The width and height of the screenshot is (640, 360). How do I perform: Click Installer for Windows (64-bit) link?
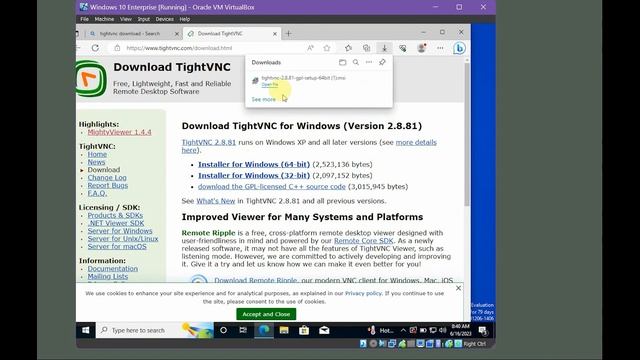click(254, 164)
